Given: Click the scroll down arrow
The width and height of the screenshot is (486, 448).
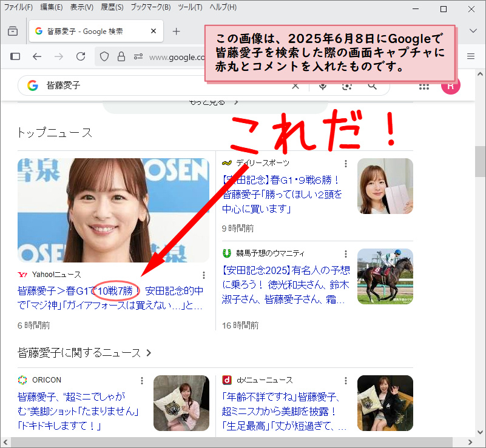Looking at the screenshot, I should 480,432.
